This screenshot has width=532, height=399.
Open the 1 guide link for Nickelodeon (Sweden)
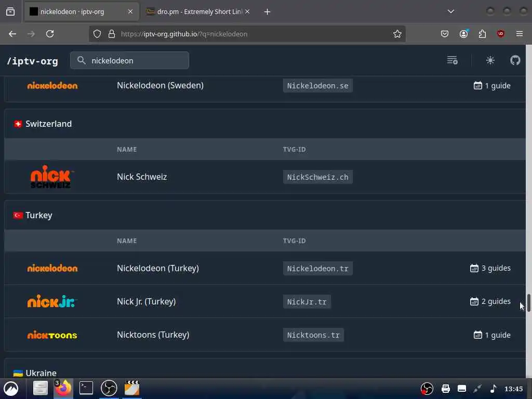tap(492, 86)
